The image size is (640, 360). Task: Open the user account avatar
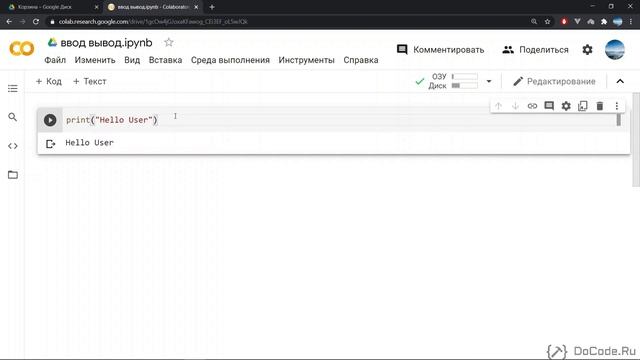pyautogui.click(x=615, y=50)
